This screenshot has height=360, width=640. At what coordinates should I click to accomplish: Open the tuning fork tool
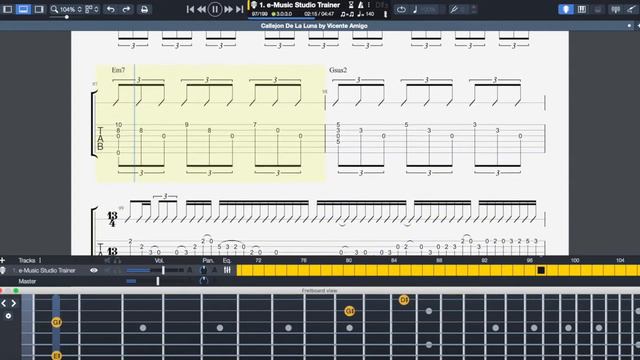[x=454, y=9]
